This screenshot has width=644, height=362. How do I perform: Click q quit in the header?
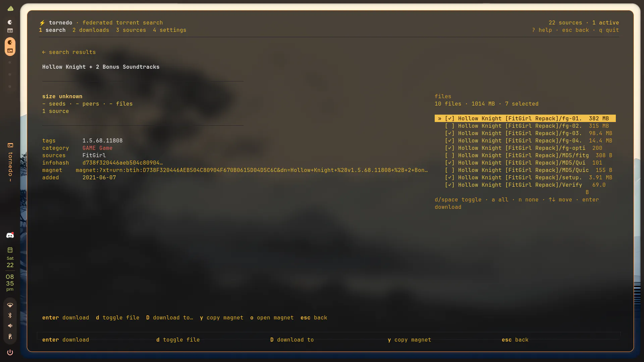pos(609,30)
